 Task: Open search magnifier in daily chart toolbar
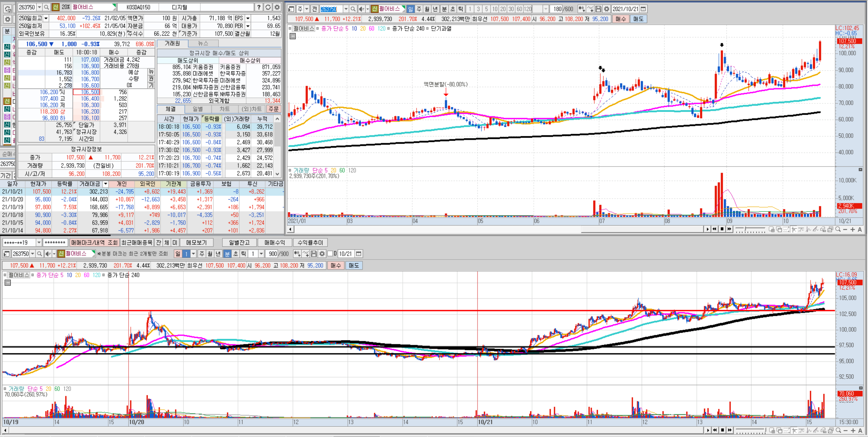(353, 9)
